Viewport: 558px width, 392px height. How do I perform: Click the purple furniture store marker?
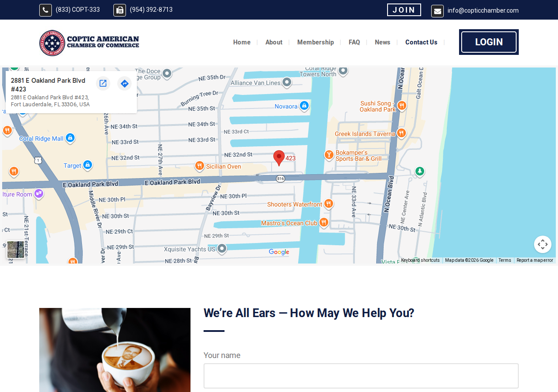[39, 193]
